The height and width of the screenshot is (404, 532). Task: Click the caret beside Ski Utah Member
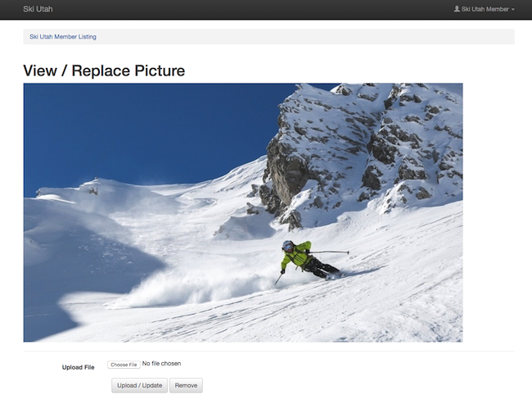click(513, 10)
